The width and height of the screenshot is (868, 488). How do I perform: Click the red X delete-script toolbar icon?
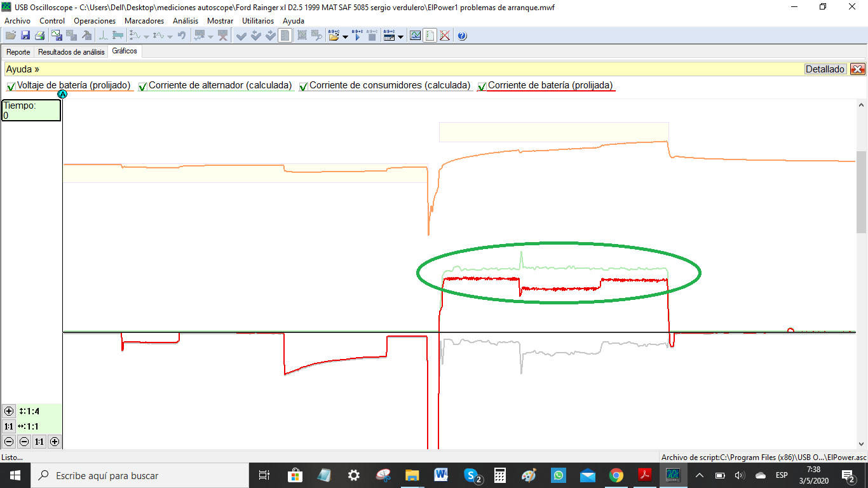coord(444,36)
